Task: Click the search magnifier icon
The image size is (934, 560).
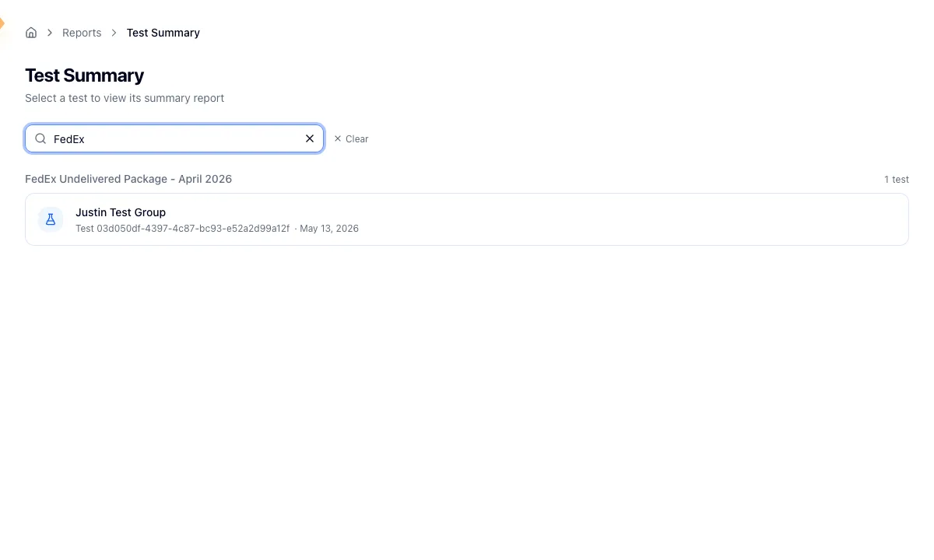Action: click(x=40, y=138)
